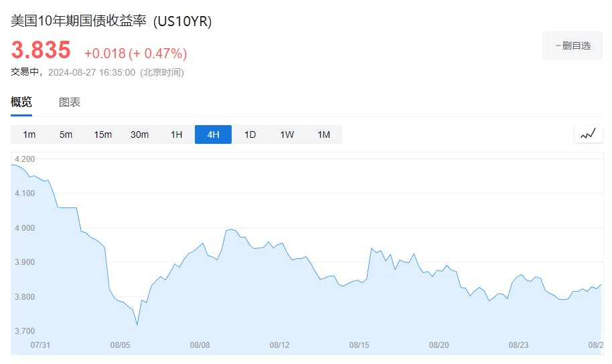Set chart period to 1H
The width and height of the screenshot is (612, 364).
176,134
